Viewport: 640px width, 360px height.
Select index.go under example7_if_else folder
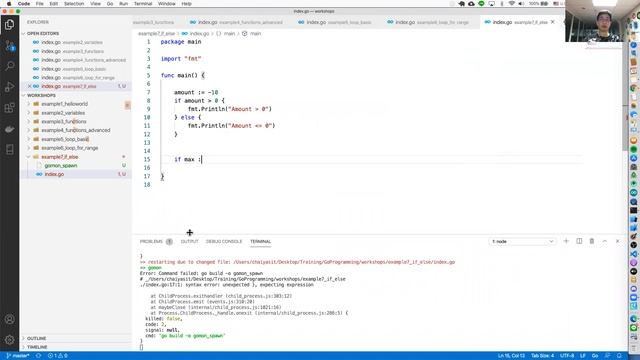[54, 174]
